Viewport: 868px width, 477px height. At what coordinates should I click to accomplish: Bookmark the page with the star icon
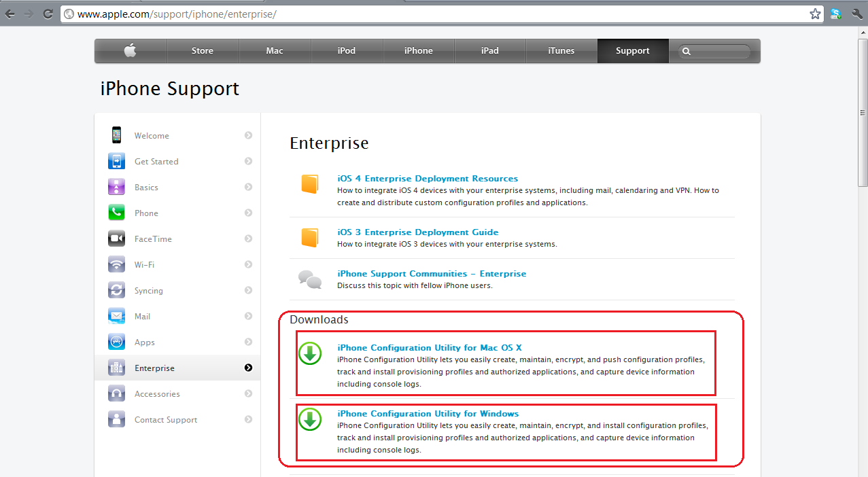point(815,14)
